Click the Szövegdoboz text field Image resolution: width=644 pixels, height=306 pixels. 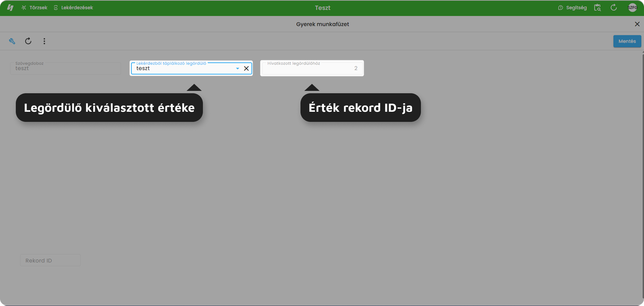pyautogui.click(x=66, y=68)
